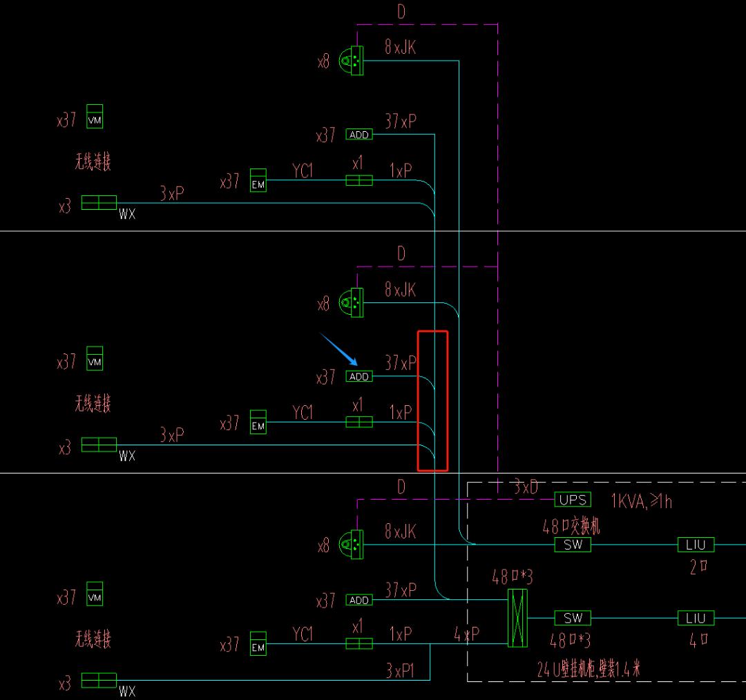
Task: Click the D label above bottom floor camera
Action: (x=401, y=487)
